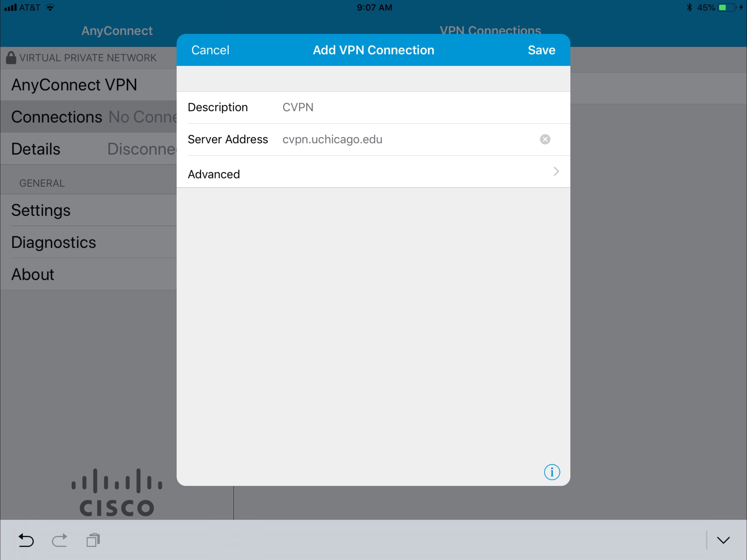The image size is (747, 560).
Task: Clear the Server Address text field
Action: 545,139
